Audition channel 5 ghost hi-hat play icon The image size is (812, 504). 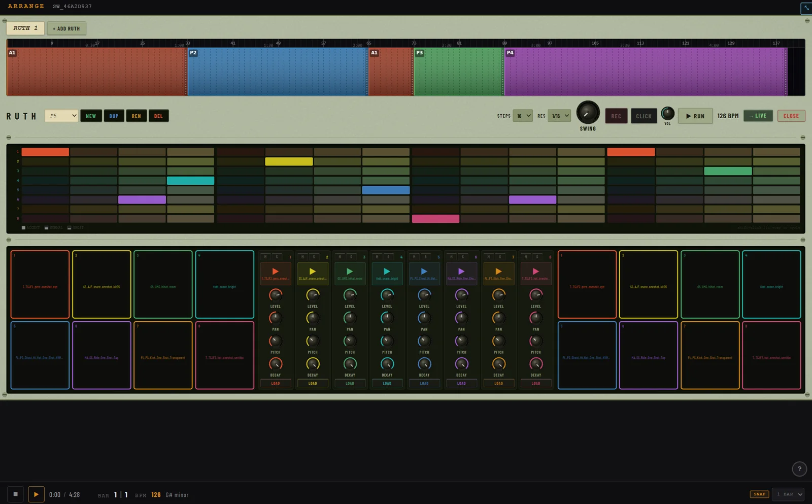tap(424, 272)
